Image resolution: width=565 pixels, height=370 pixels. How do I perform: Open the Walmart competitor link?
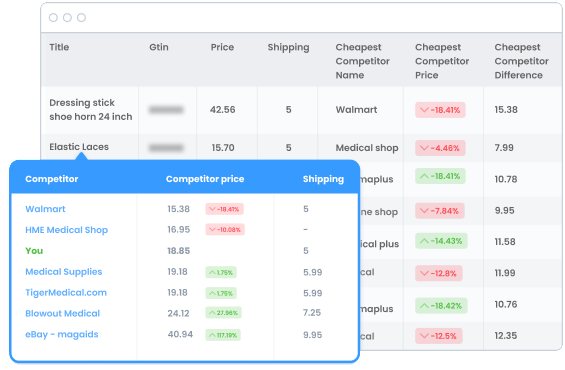(45, 209)
